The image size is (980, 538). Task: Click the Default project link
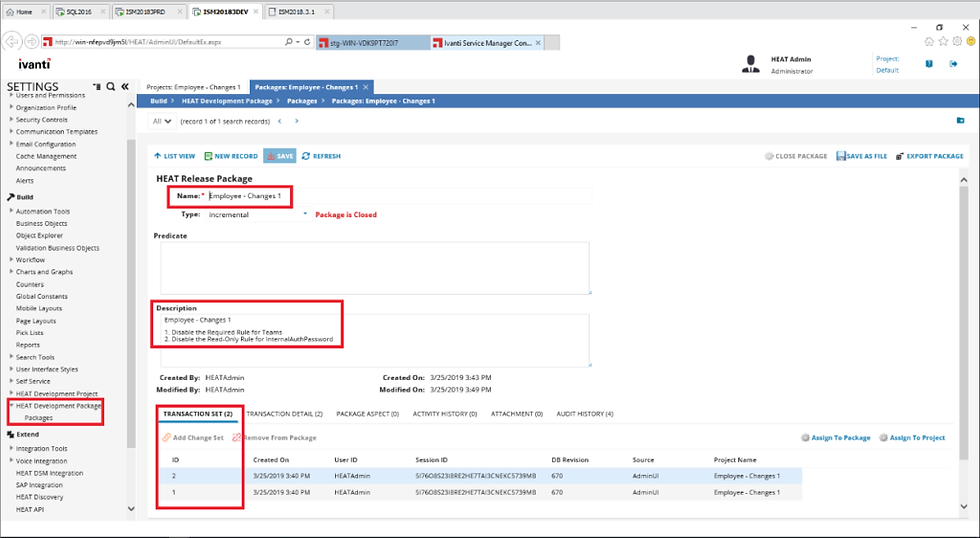(x=887, y=70)
